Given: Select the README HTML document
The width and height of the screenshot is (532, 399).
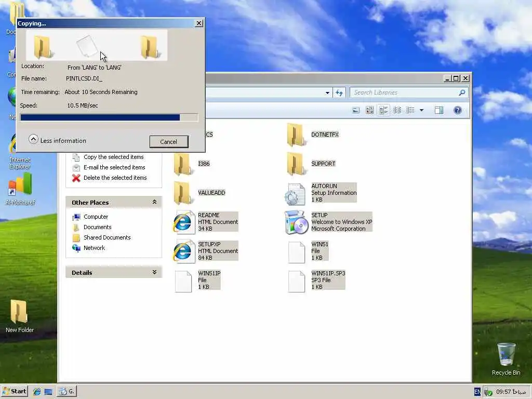Looking at the screenshot, I should pos(206,222).
